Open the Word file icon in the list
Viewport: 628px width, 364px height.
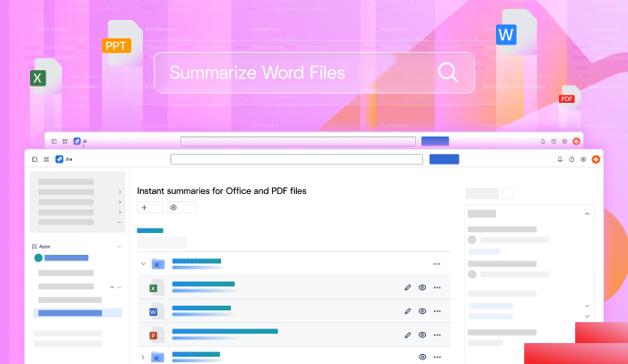(154, 311)
